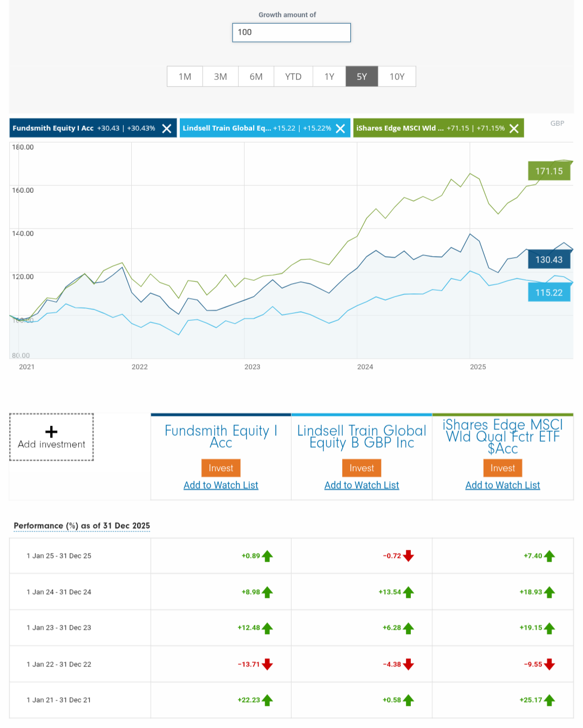Click the +19.15 up arrow for iShares 2023
This screenshot has width=583, height=728.
point(550,628)
